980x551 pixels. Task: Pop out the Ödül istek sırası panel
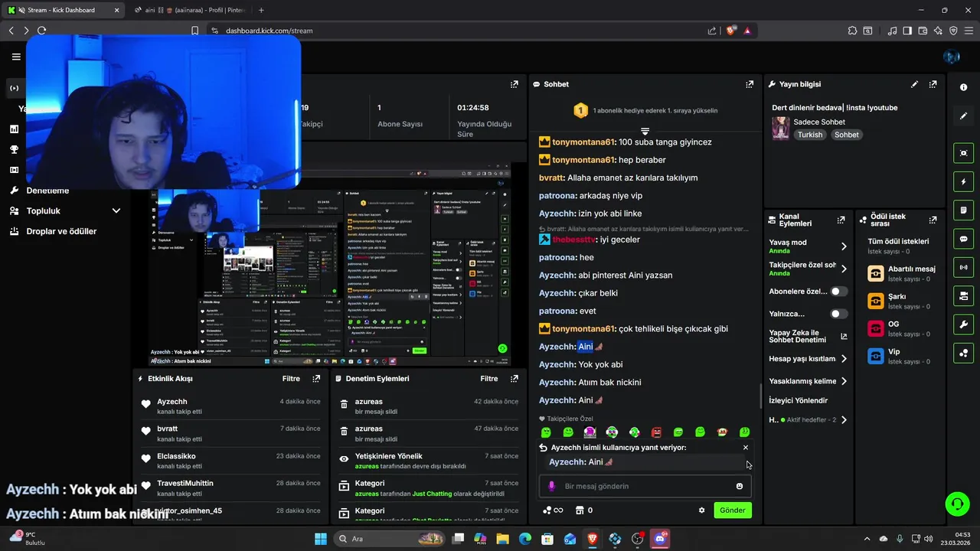pos(933,220)
